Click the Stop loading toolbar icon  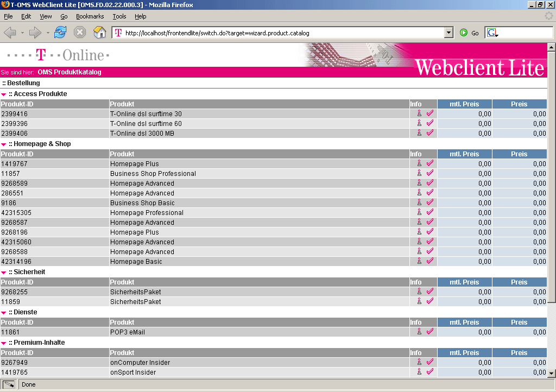point(80,33)
